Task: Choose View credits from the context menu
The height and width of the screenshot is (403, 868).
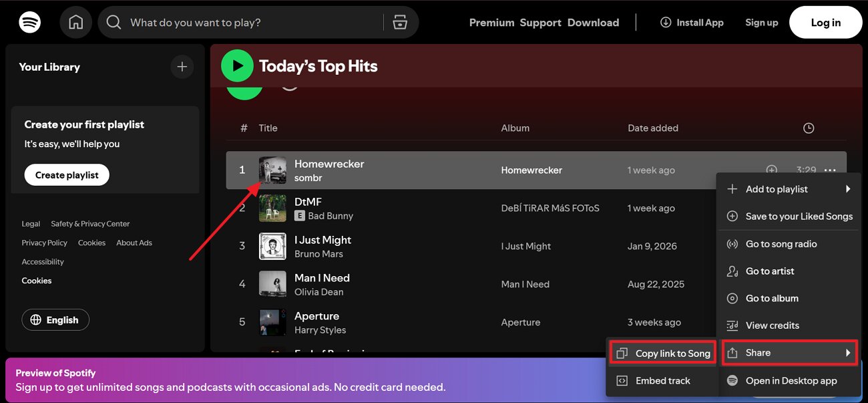Action: tap(772, 325)
